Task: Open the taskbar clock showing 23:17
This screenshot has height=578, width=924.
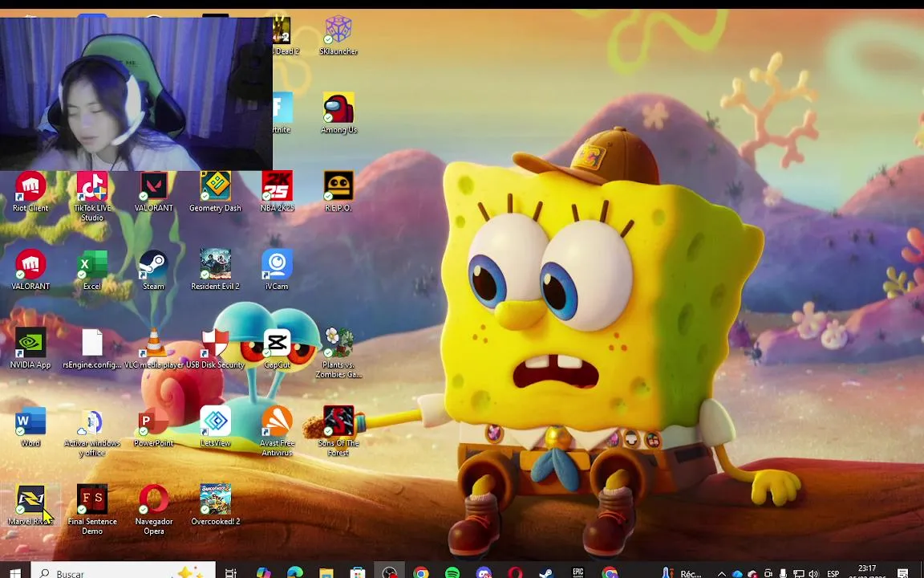Action: (867, 572)
